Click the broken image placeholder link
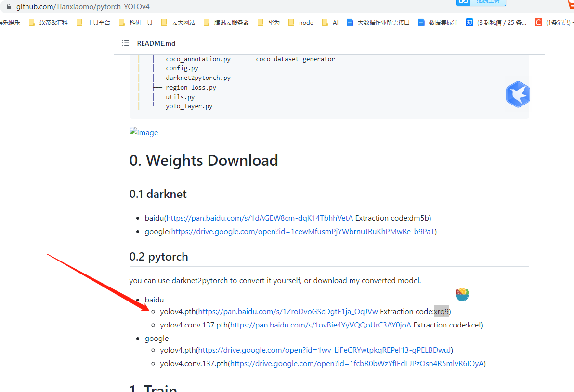The width and height of the screenshot is (574, 392). [x=143, y=132]
